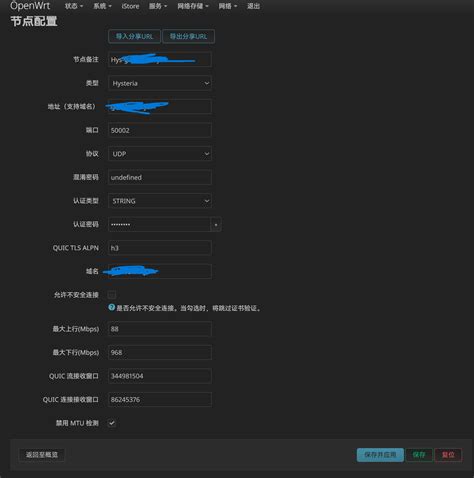Click the 导出分享URL button

tap(189, 36)
